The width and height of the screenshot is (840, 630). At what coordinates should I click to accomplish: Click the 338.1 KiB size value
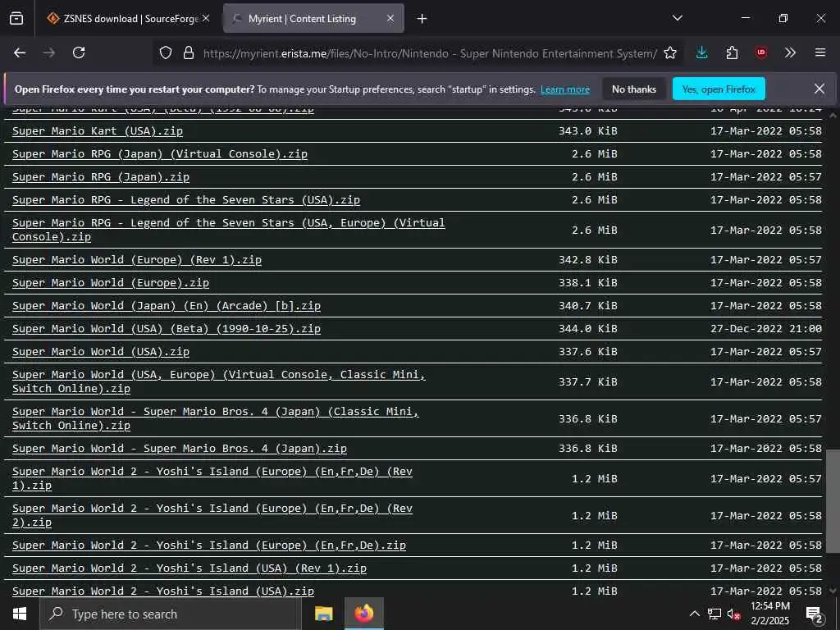[587, 283]
